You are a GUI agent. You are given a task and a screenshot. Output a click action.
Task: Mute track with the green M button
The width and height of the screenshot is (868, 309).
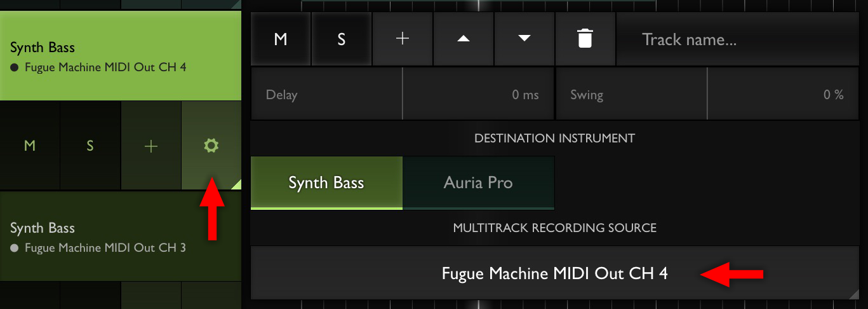coord(29,146)
